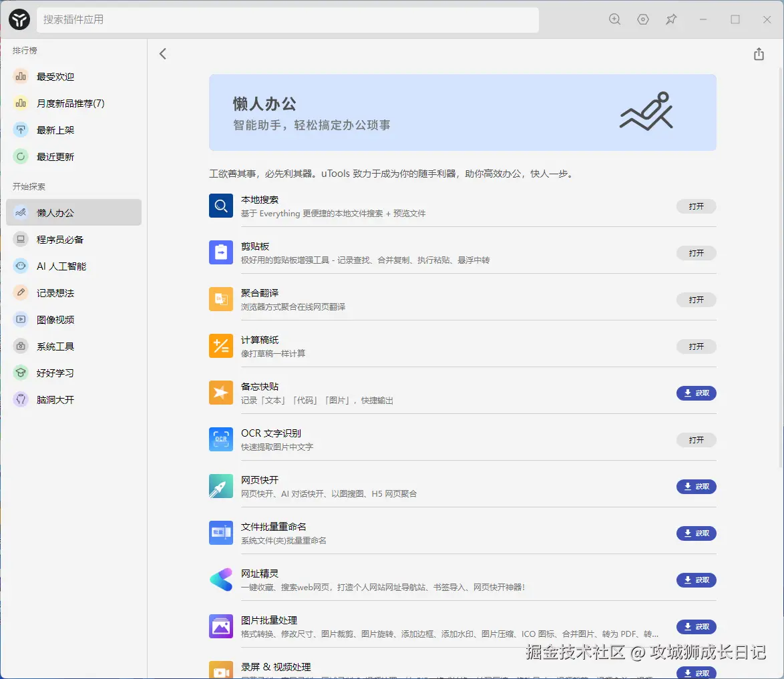Click the 备忘快贴 plugin icon
The image size is (784, 679).
pyautogui.click(x=221, y=393)
